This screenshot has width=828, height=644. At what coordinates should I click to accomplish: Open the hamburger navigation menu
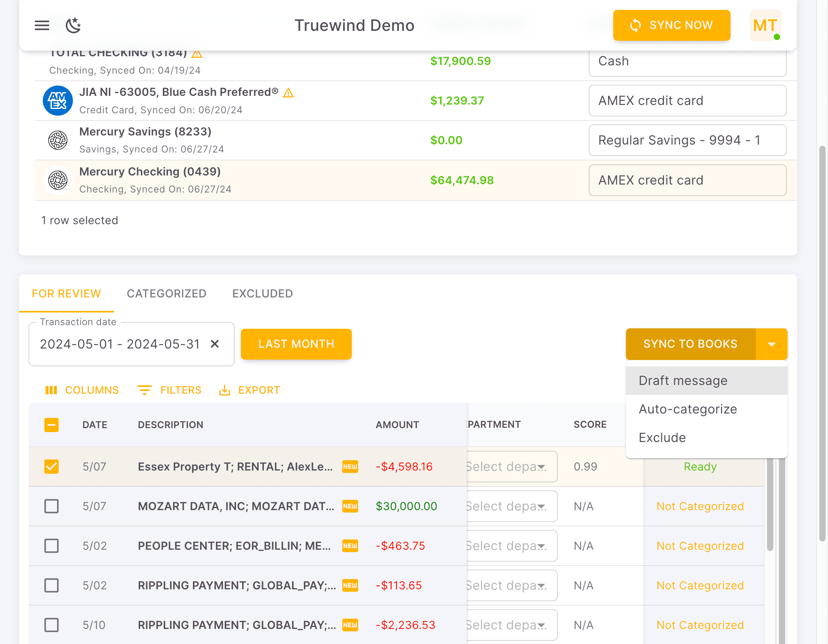tap(42, 26)
